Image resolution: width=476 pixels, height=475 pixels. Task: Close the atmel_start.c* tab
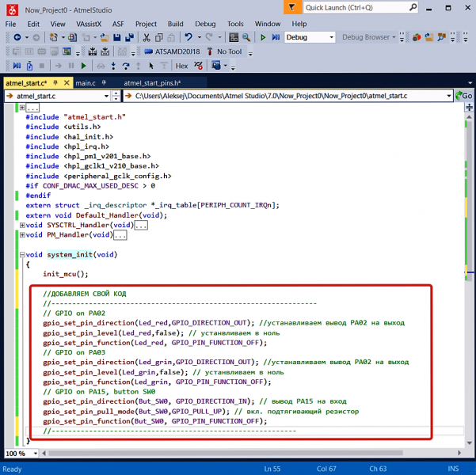pos(67,82)
